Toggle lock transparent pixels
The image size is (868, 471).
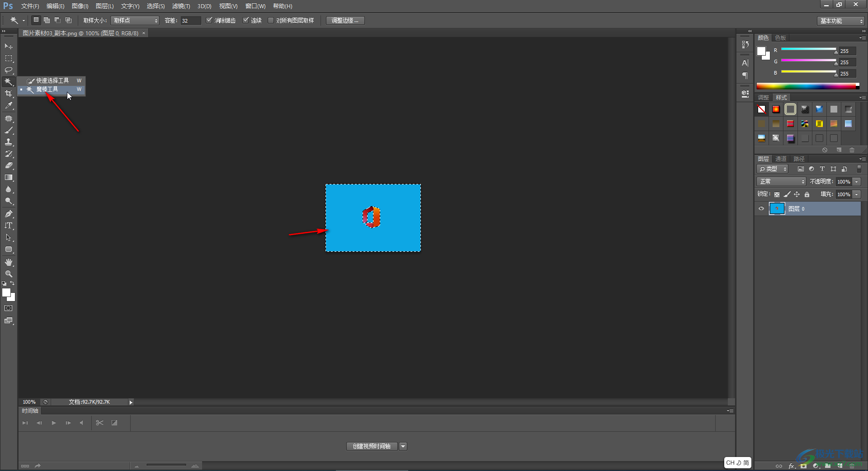point(777,194)
